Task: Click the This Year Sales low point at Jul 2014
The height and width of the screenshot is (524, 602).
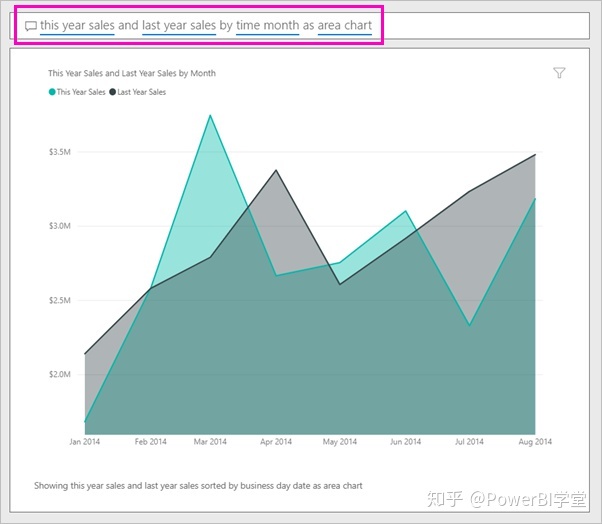Action: tap(469, 326)
